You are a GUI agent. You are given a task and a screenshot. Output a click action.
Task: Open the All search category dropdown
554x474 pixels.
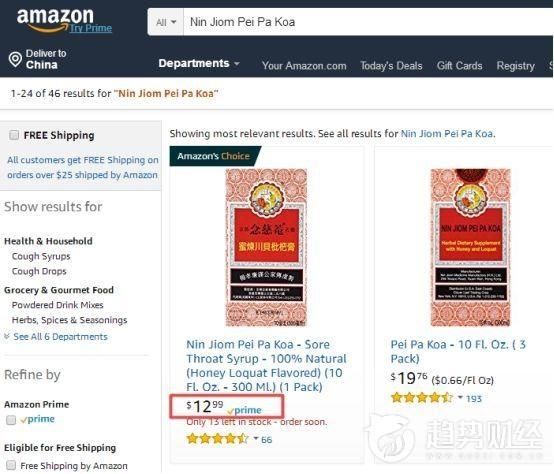pyautogui.click(x=166, y=22)
